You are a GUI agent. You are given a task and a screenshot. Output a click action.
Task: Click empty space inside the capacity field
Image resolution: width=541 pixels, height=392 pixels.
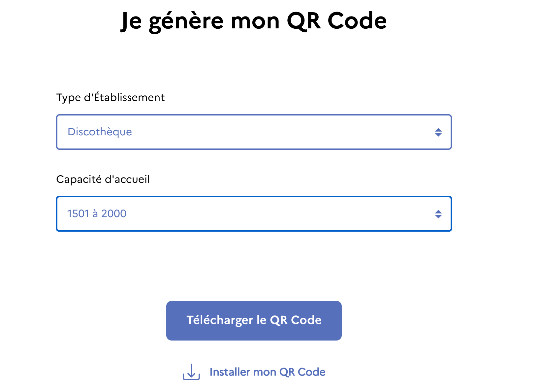point(280,214)
